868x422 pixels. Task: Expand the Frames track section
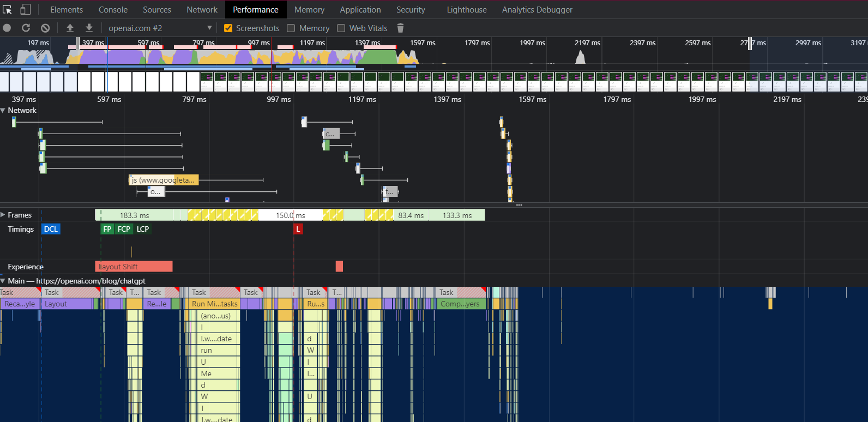click(3, 215)
